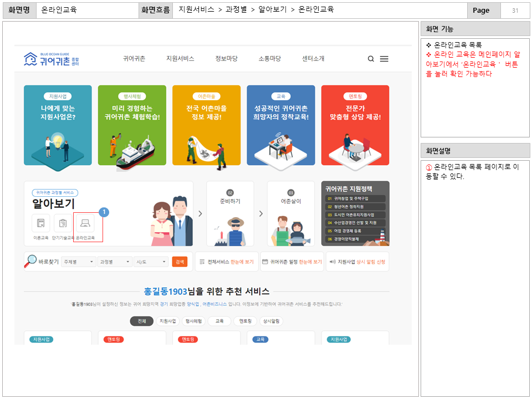Select the 이론교육 book icon
This screenshot has height=399, width=532.
(40, 223)
